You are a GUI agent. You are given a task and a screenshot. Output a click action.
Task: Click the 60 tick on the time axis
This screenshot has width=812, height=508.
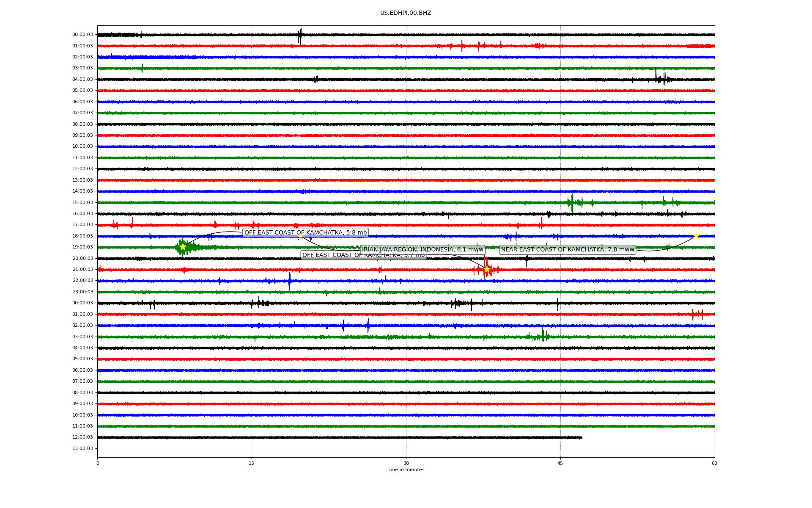714,463
